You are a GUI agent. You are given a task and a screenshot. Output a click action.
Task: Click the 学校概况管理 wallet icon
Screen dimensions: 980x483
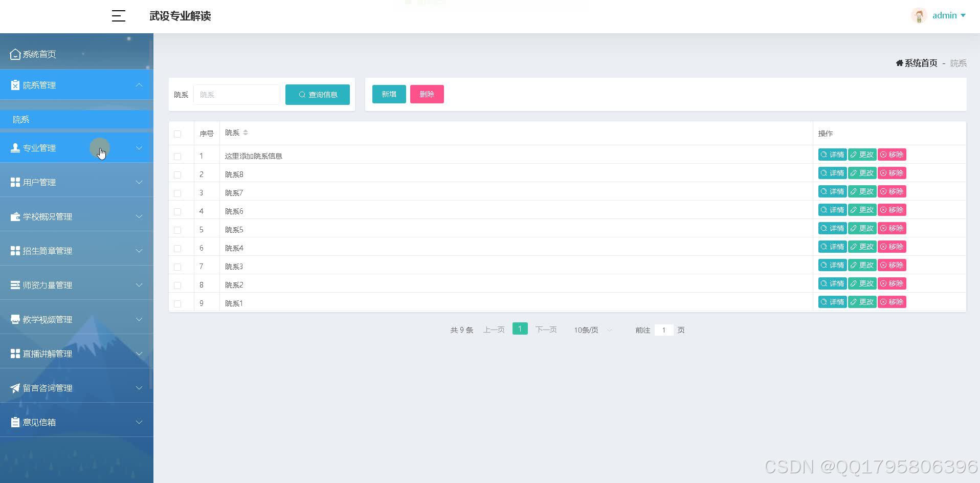(x=15, y=216)
